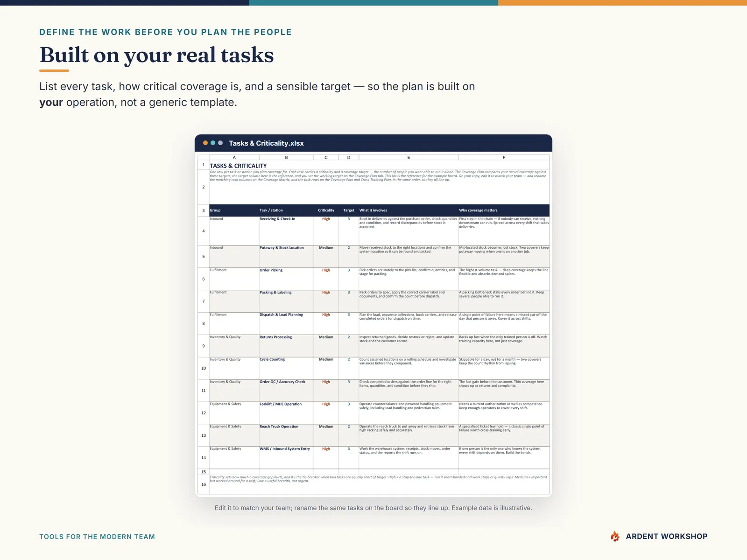Select the Reach Truck Operation cell
The width and height of the screenshot is (747, 560).
[286, 435]
